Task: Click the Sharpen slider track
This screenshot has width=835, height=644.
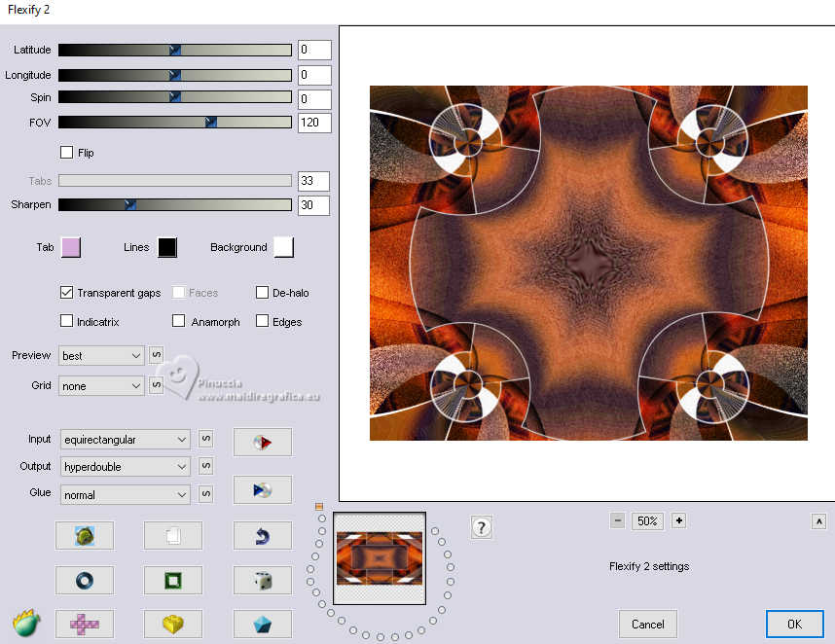Action: (x=174, y=204)
